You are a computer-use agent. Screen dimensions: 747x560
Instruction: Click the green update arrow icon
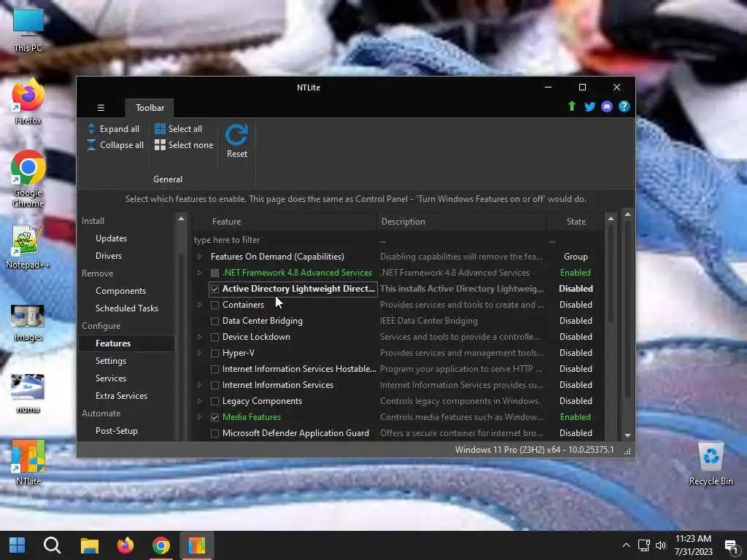[x=572, y=106]
